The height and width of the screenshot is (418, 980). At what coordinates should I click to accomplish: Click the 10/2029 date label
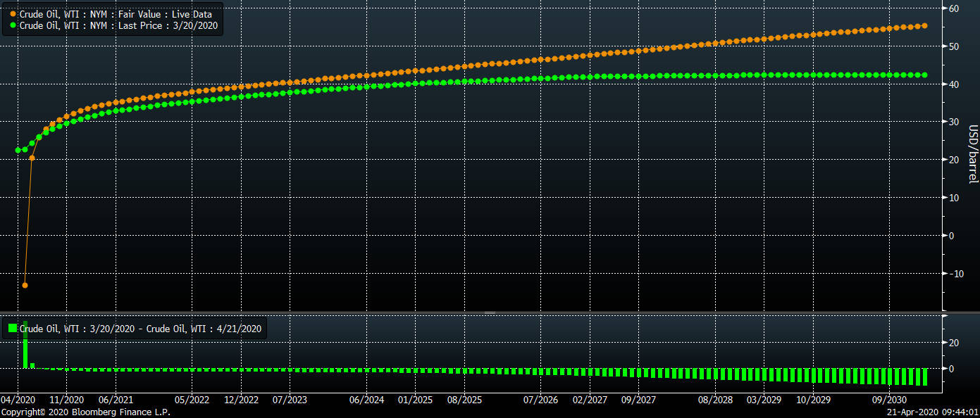(x=812, y=400)
